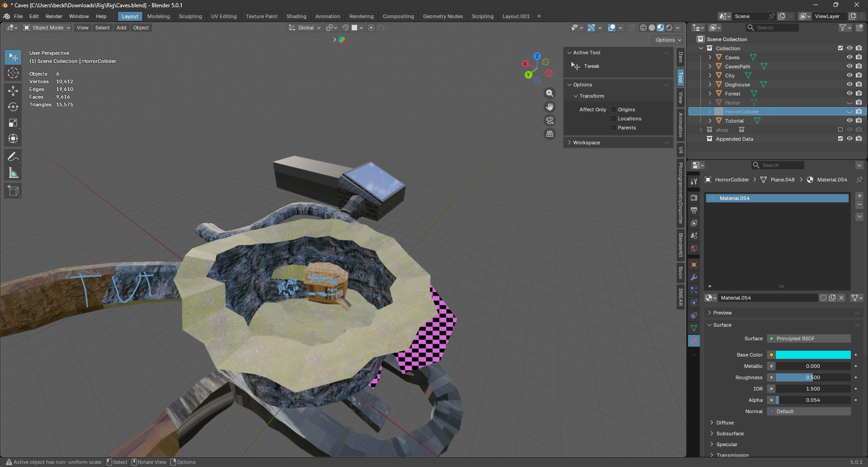
Task: Remove the material slot with minus button
Action: [859, 205]
